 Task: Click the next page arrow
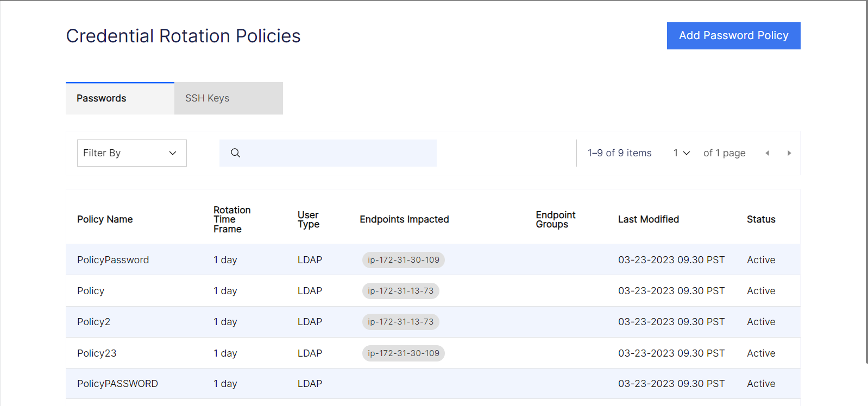tap(789, 153)
